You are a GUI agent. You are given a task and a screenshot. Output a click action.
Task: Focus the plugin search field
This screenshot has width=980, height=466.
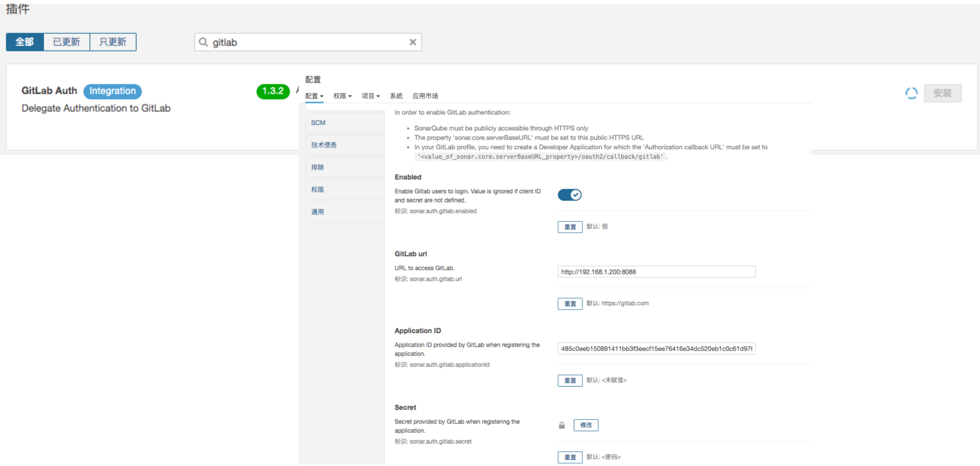(x=308, y=42)
